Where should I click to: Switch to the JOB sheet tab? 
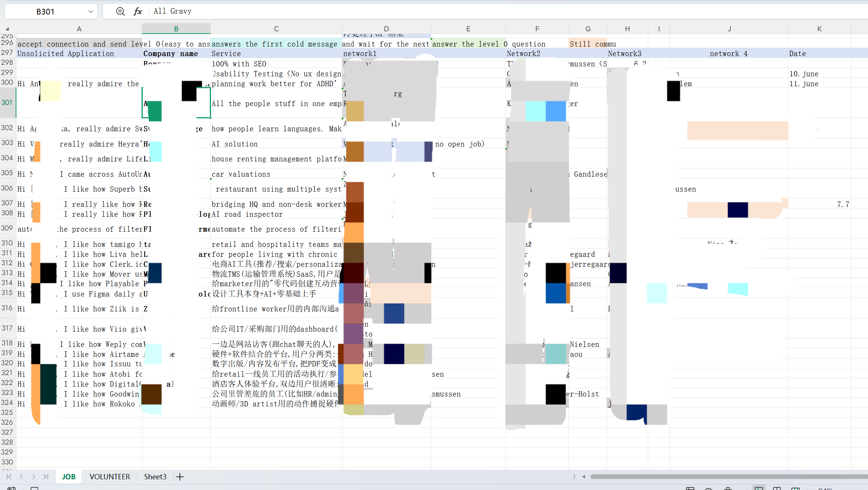point(69,477)
